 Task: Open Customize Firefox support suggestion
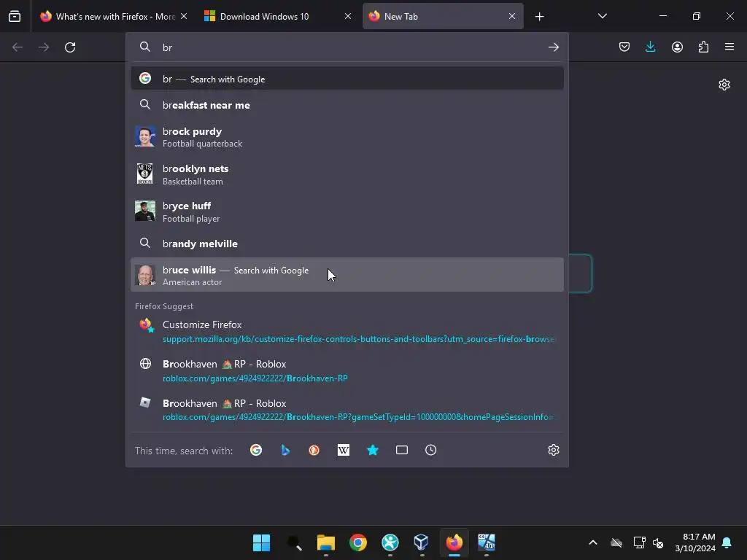tap(347, 332)
